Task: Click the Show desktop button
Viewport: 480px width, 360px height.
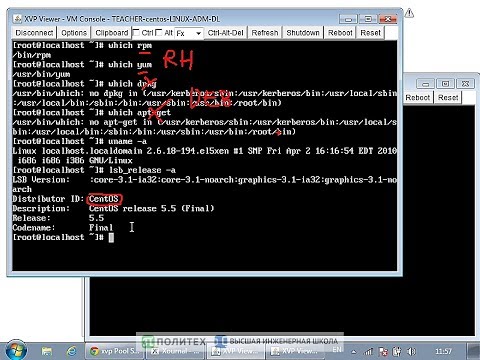Action: [474, 351]
